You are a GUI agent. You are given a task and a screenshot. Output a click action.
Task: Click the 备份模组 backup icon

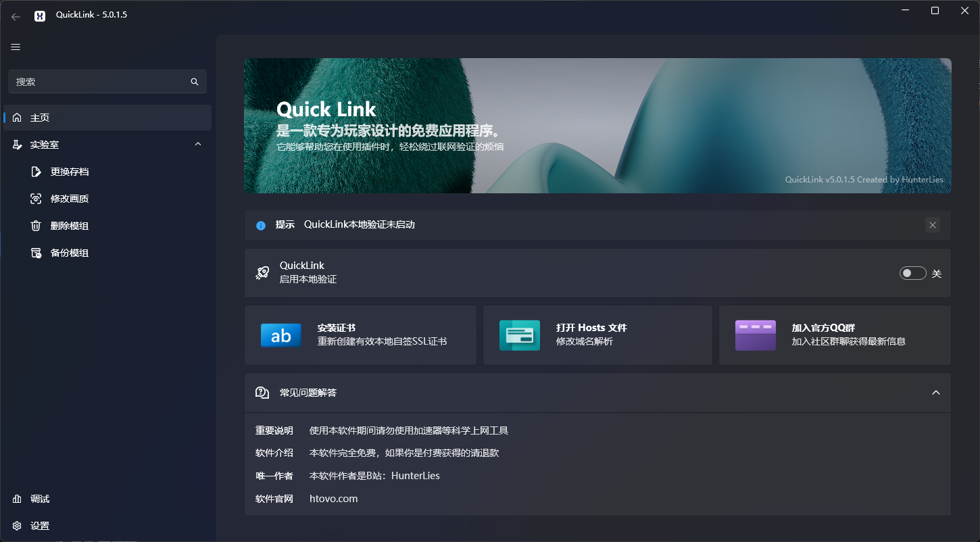pos(36,253)
